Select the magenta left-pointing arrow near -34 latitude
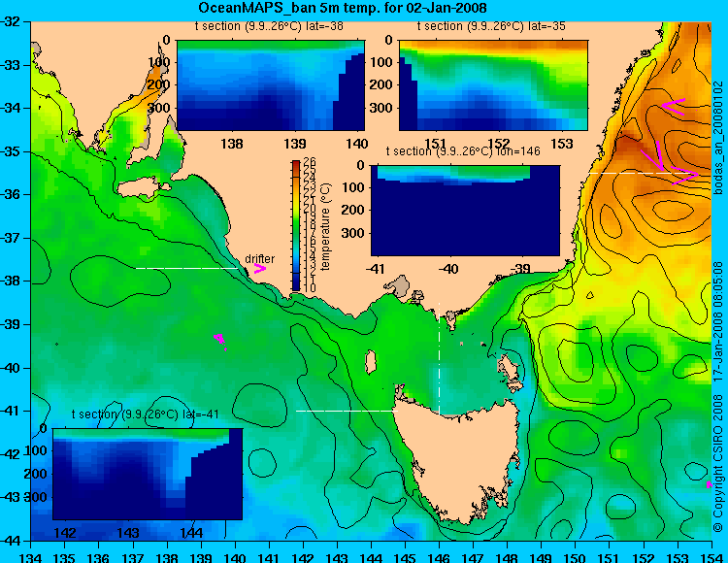 (673, 106)
